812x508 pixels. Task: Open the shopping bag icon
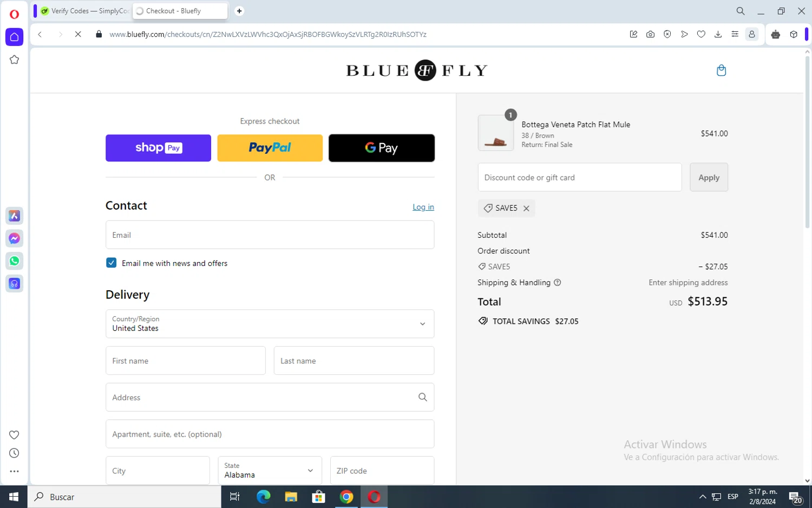[x=721, y=70]
